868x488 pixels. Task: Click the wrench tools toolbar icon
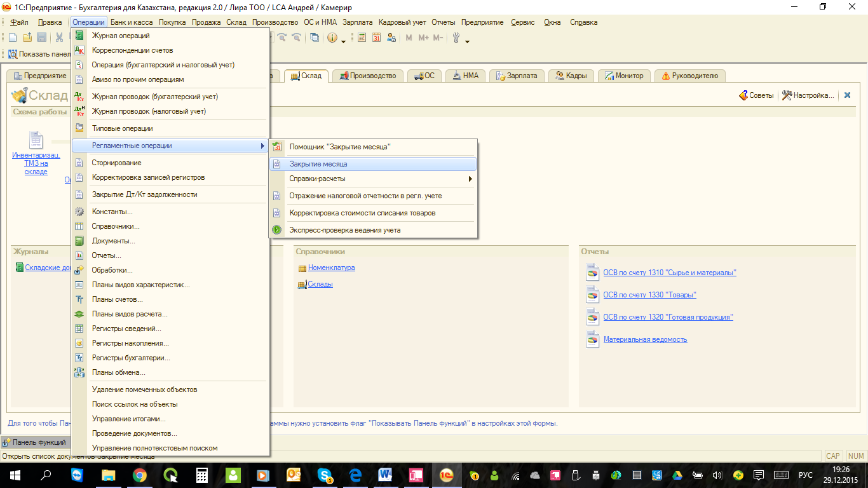tap(456, 37)
